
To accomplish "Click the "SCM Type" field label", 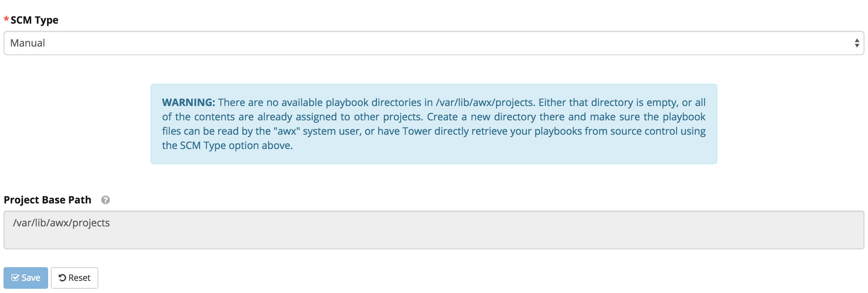I will point(34,20).
